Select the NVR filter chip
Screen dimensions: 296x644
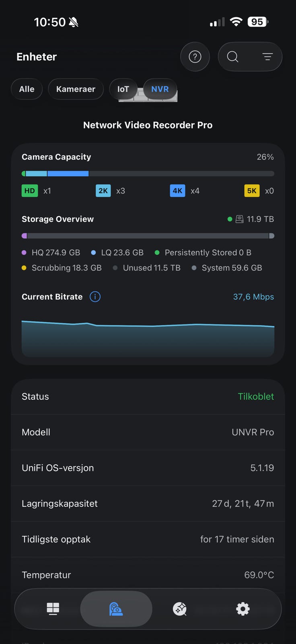[160, 89]
